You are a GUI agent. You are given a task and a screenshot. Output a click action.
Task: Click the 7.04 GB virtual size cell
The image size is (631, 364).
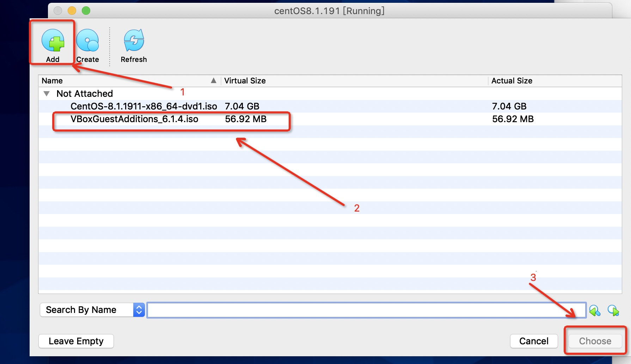point(242,106)
